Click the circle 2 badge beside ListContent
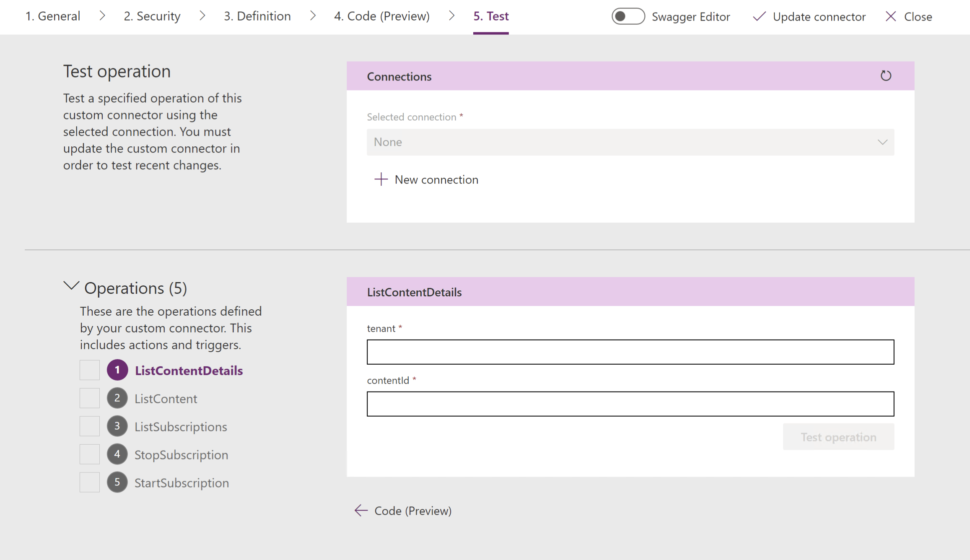The height and width of the screenshot is (560, 970). (117, 398)
